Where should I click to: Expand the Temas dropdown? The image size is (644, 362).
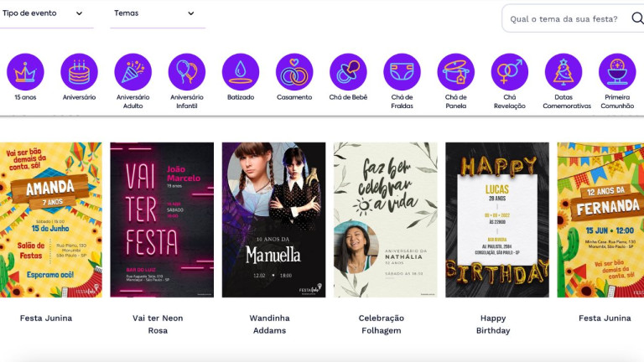tap(158, 13)
